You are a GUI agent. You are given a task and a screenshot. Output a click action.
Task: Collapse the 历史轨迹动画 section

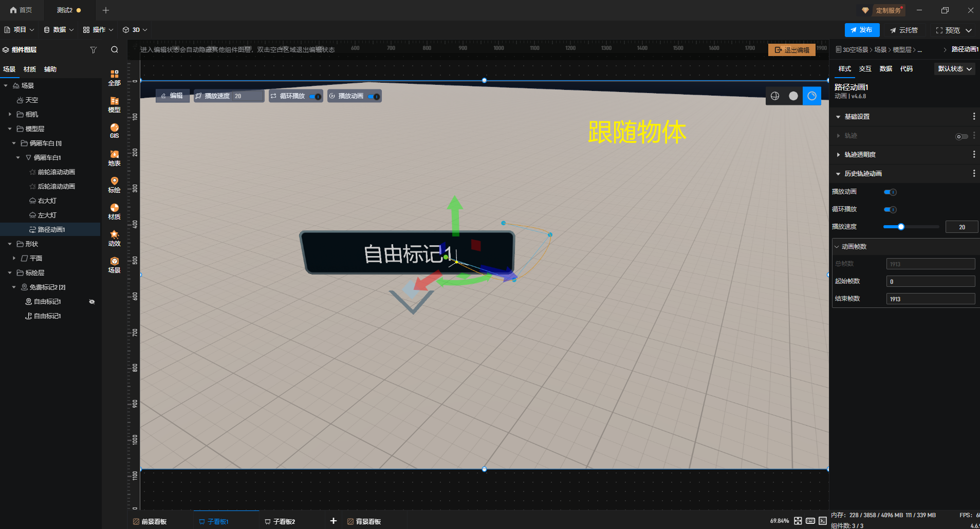(838, 174)
